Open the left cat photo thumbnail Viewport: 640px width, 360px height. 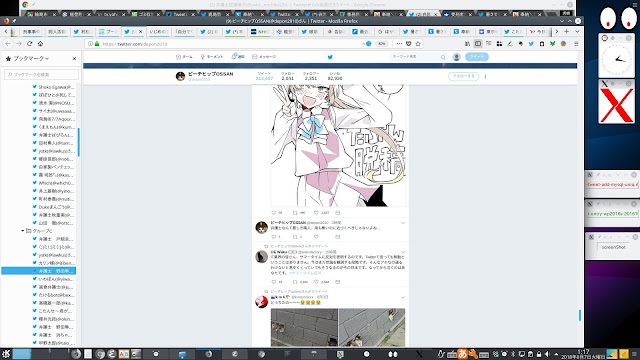point(304,327)
